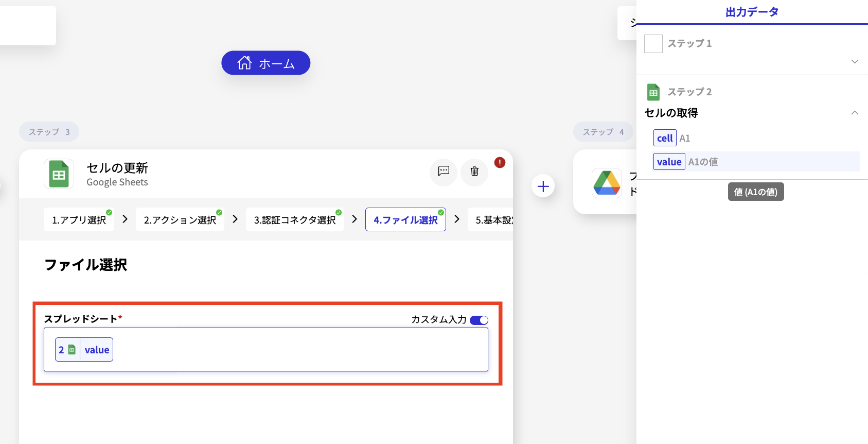Click the Google Sheets subtitle text
868x444 pixels.
(117, 182)
